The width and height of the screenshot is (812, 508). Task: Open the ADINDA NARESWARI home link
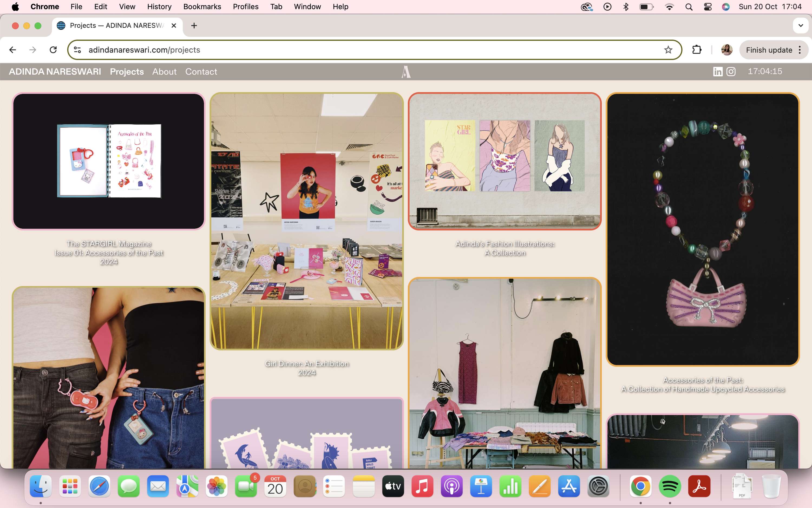point(55,72)
